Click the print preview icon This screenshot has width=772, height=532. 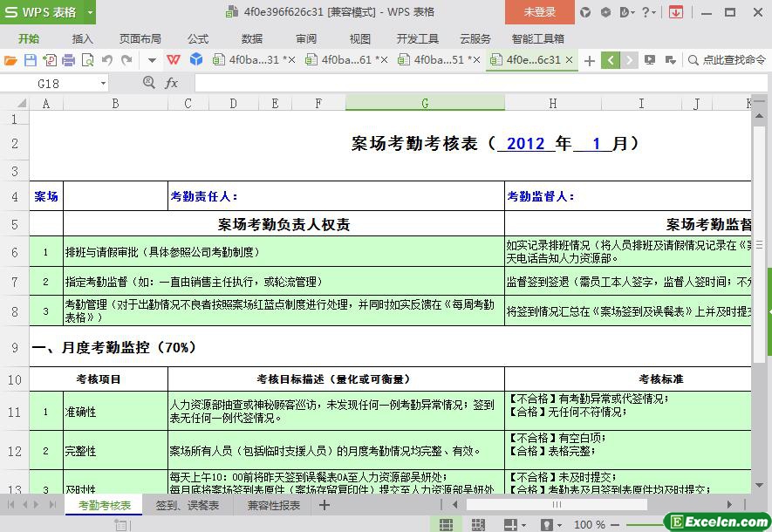click(x=87, y=60)
